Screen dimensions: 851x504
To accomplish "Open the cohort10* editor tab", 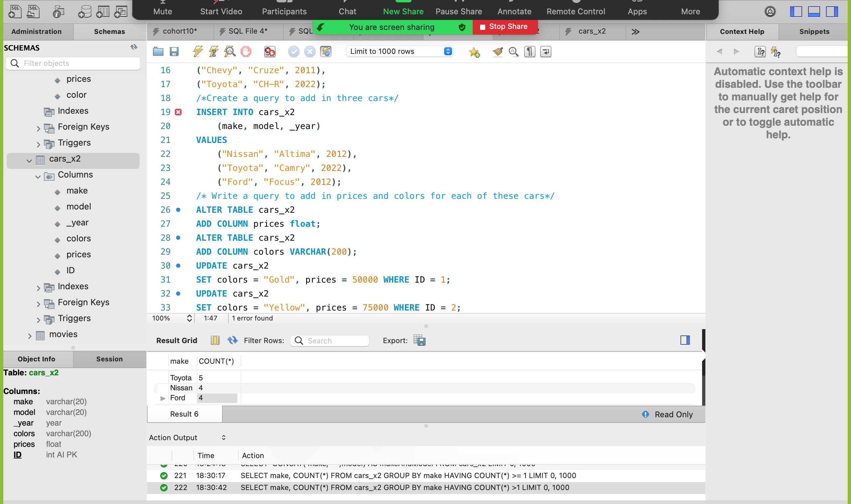I will tap(180, 31).
